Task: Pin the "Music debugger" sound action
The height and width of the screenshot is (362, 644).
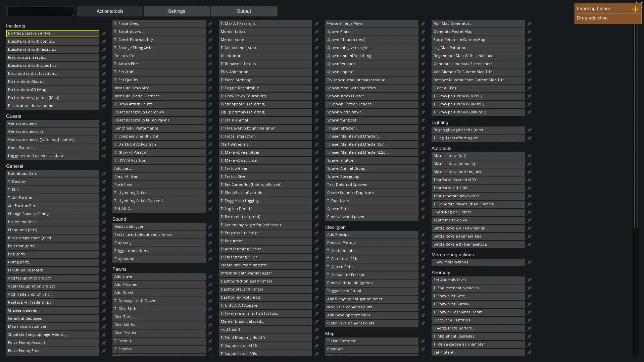Action: [210, 227]
